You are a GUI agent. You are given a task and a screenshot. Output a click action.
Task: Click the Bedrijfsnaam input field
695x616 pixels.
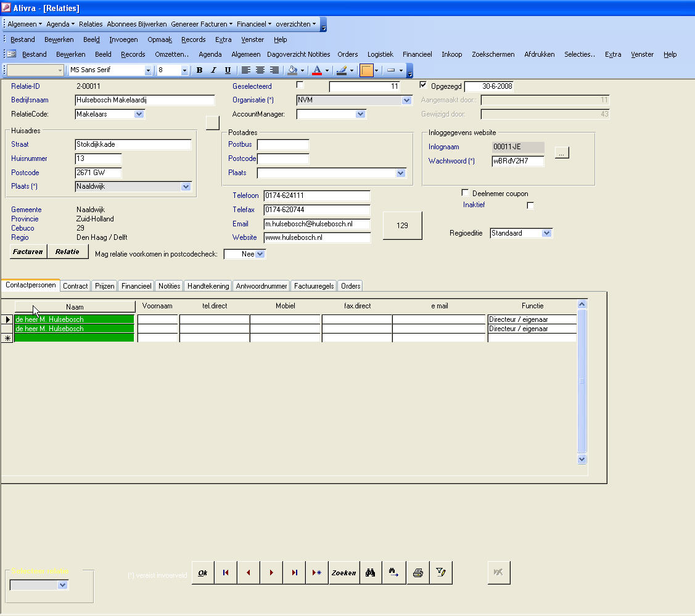coord(144,100)
